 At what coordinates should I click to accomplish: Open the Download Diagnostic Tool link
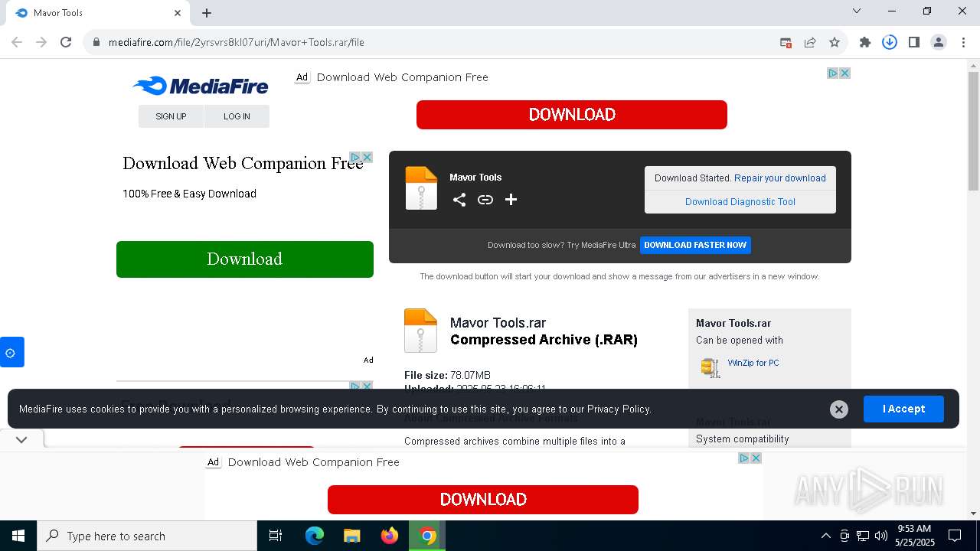coord(740,202)
